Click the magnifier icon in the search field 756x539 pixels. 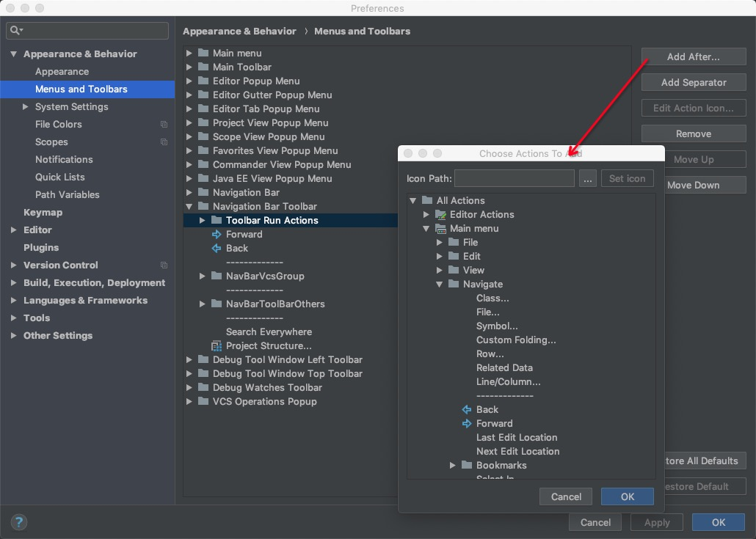[14, 31]
